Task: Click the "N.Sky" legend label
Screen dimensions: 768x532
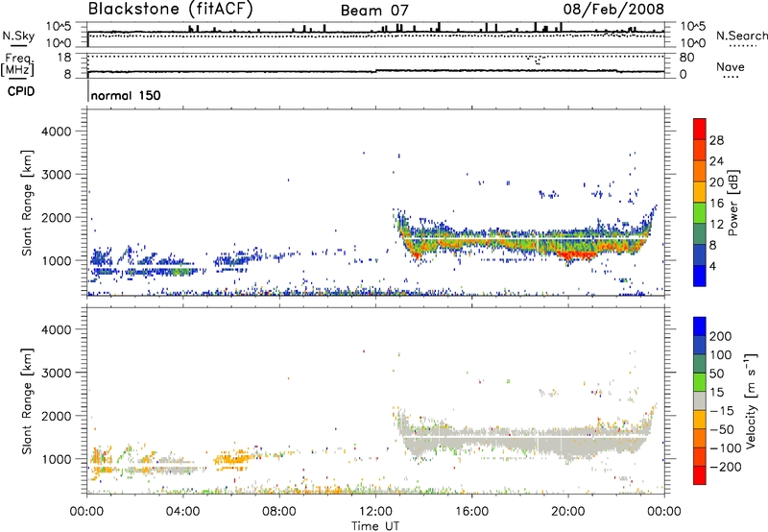Action: click(18, 36)
